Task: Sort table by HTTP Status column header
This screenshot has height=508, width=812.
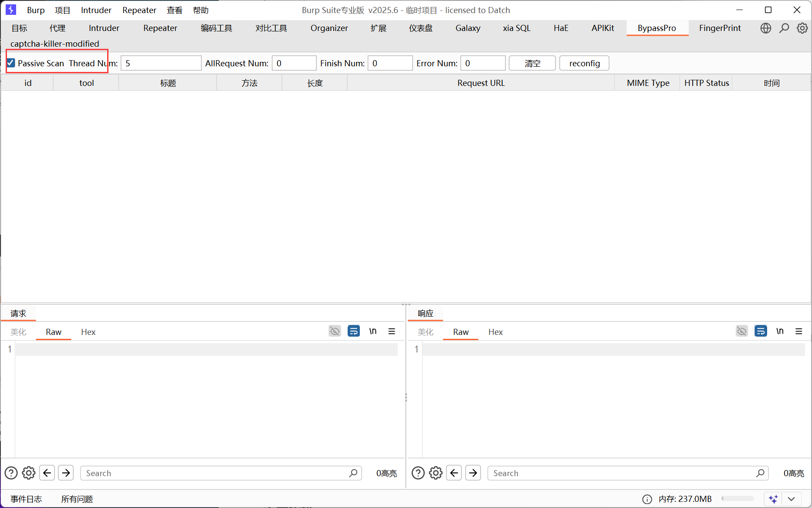Action: tap(707, 83)
